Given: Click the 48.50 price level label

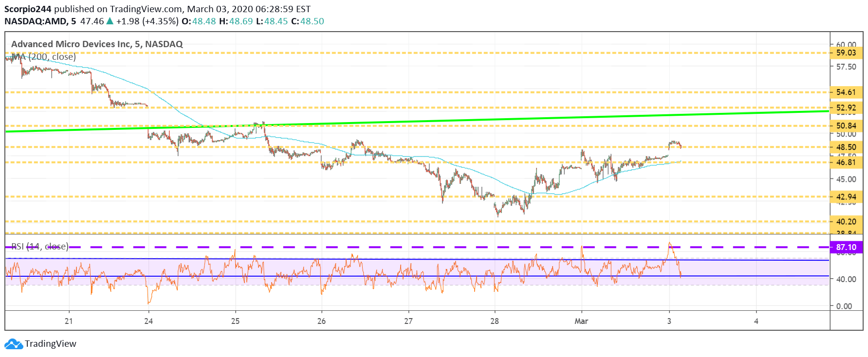Looking at the screenshot, I should [x=846, y=147].
